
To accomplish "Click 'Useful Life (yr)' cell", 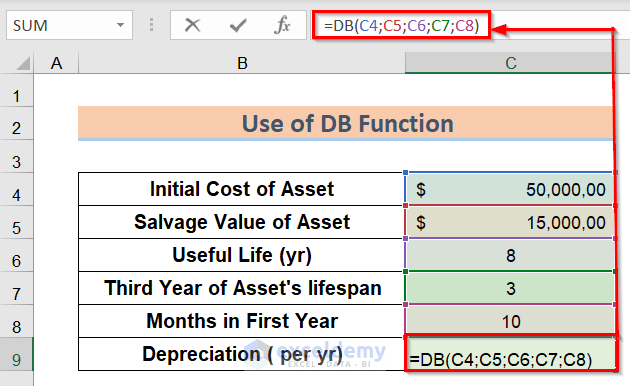I will pos(241,255).
